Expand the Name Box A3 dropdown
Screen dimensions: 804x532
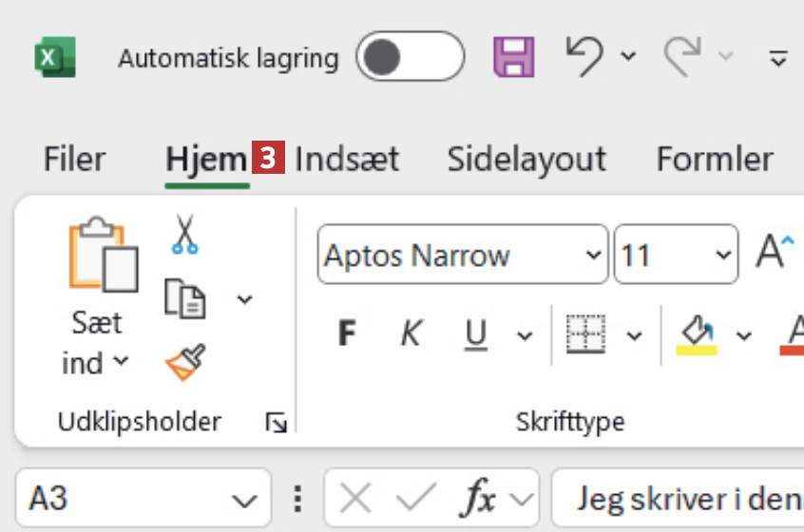[x=245, y=499]
